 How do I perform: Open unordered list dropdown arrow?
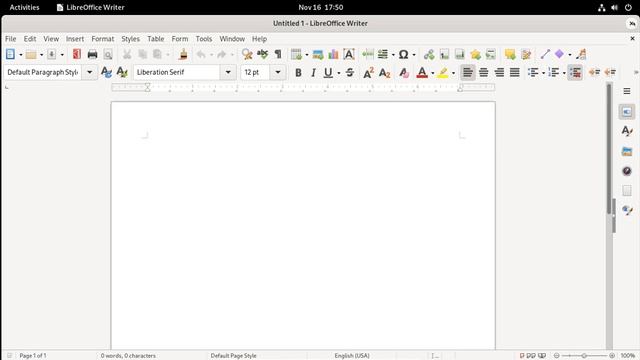point(543,73)
